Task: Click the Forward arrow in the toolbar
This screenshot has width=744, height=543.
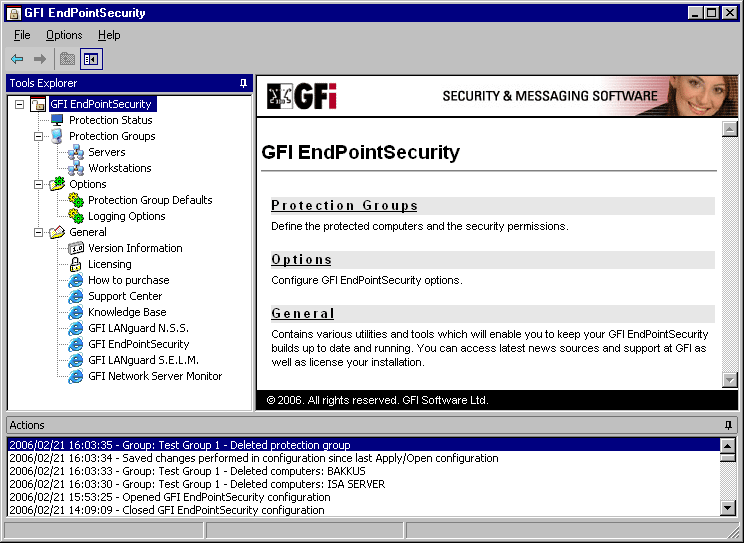Action: 40,59
